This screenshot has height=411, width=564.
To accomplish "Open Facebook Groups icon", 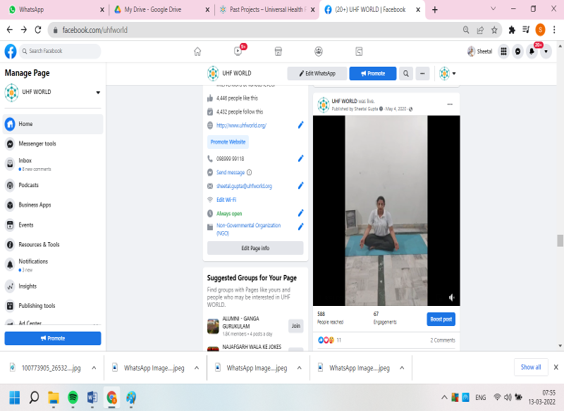I will pos(318,51).
